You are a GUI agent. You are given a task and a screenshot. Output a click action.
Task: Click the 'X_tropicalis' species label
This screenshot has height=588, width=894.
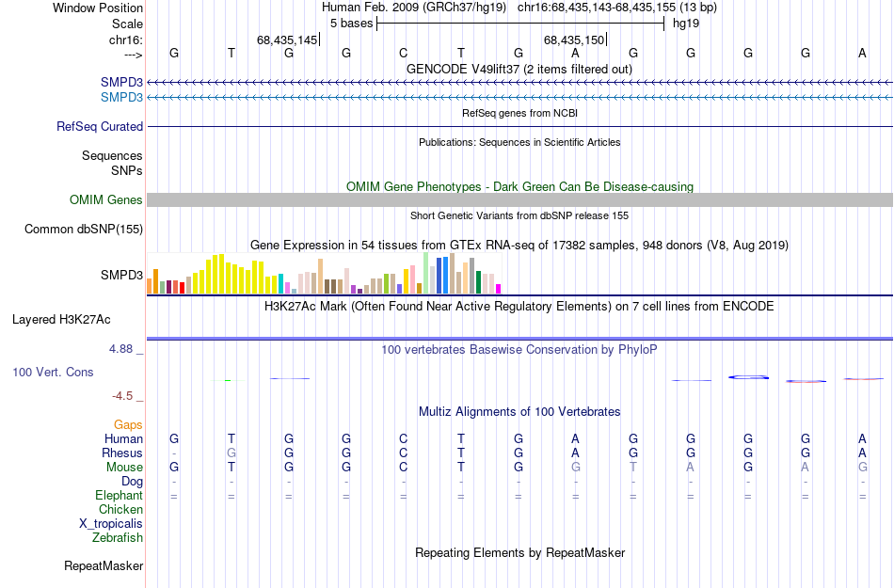click(x=111, y=524)
